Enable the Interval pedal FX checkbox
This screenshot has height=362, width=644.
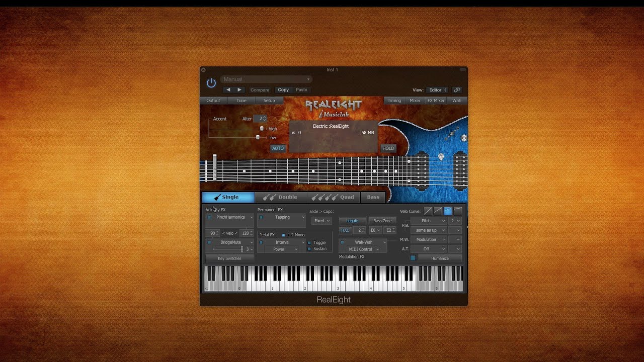pos(261,242)
